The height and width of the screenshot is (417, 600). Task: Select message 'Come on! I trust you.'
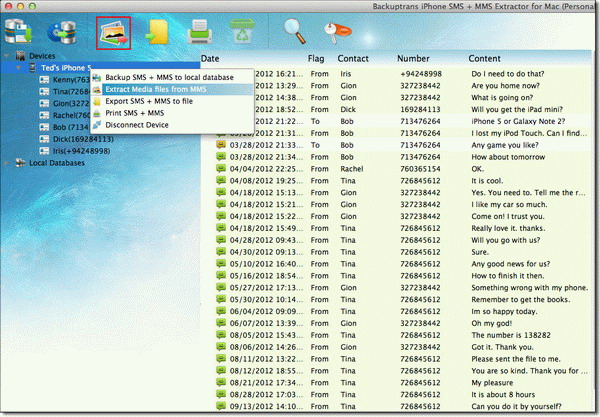pos(507,216)
